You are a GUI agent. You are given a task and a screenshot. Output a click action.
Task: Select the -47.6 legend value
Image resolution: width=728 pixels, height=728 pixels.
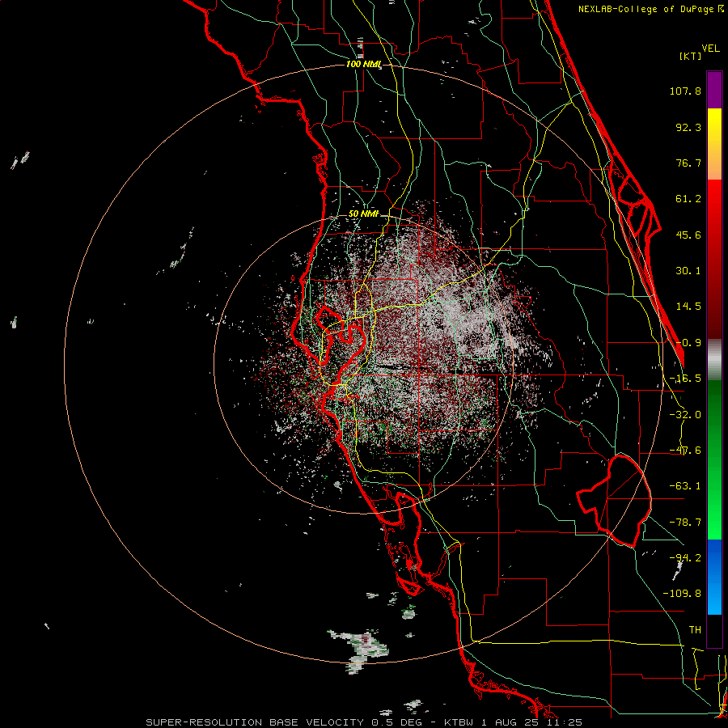coord(685,451)
